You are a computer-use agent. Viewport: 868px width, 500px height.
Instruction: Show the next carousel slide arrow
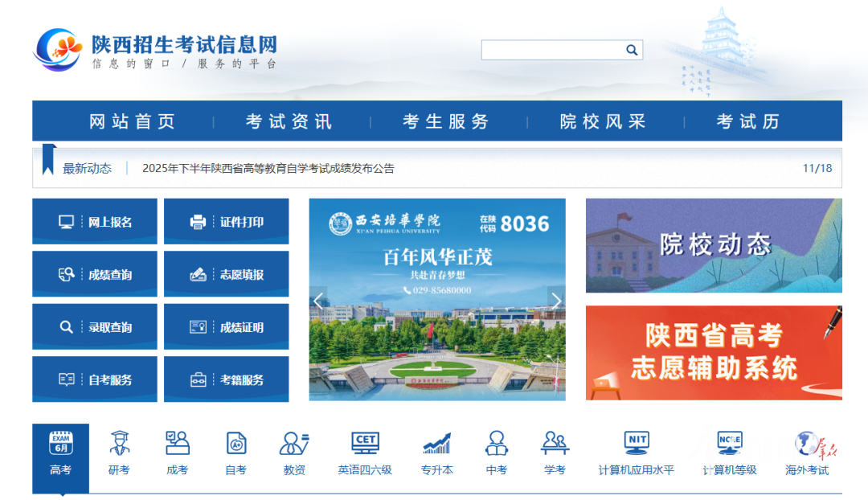(x=555, y=301)
